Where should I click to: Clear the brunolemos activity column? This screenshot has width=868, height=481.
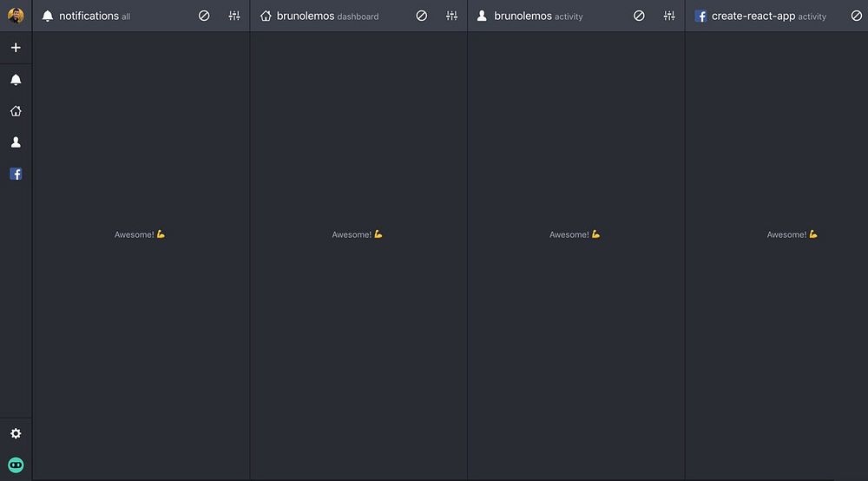click(x=639, y=16)
